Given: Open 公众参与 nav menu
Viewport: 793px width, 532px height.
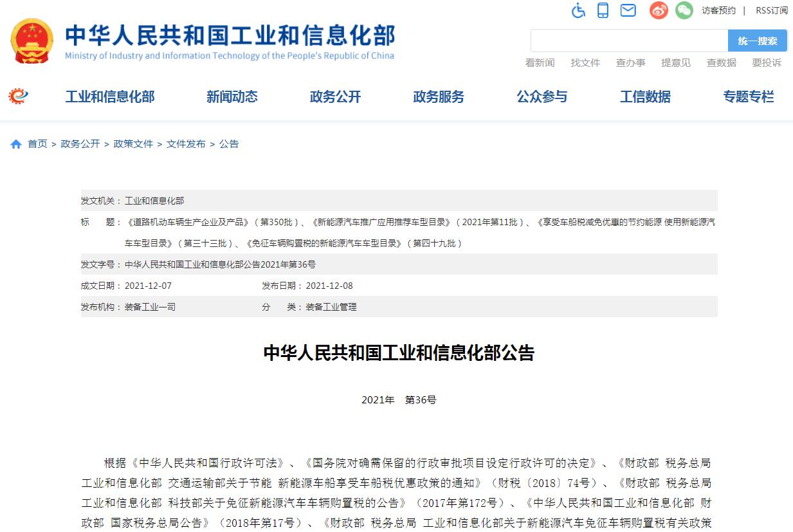Looking at the screenshot, I should click(542, 96).
